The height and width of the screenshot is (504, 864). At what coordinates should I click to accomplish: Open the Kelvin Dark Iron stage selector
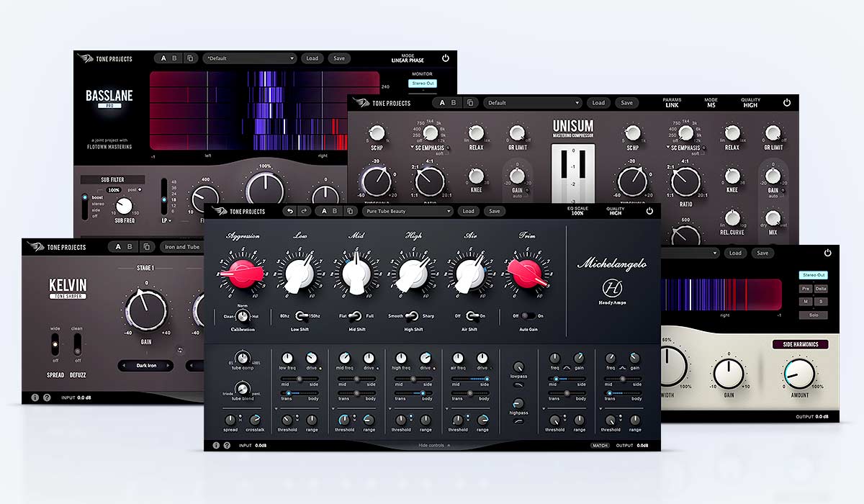pyautogui.click(x=146, y=365)
